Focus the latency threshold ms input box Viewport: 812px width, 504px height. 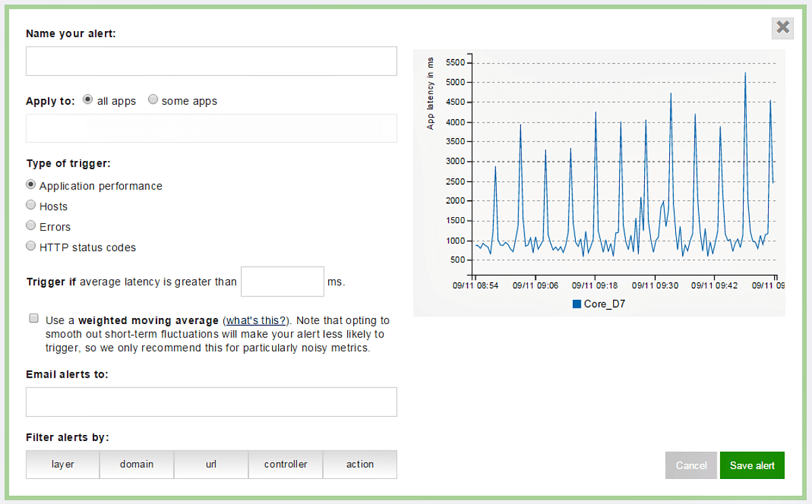[283, 281]
